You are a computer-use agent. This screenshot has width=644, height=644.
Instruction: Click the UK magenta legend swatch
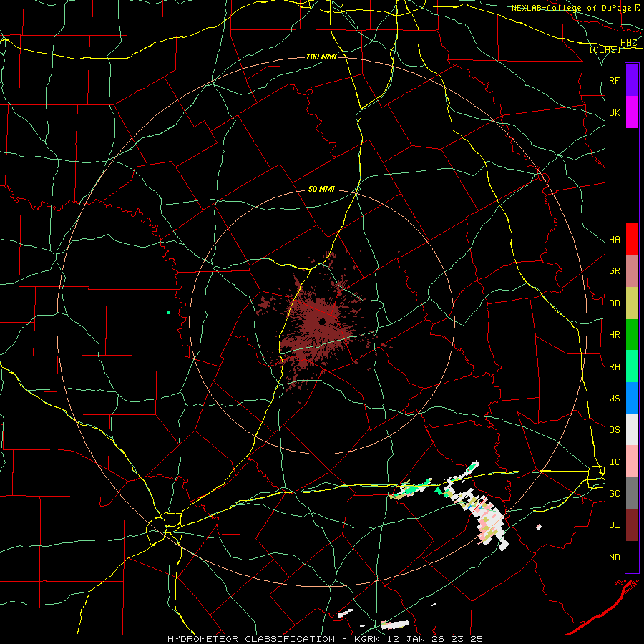click(x=632, y=112)
